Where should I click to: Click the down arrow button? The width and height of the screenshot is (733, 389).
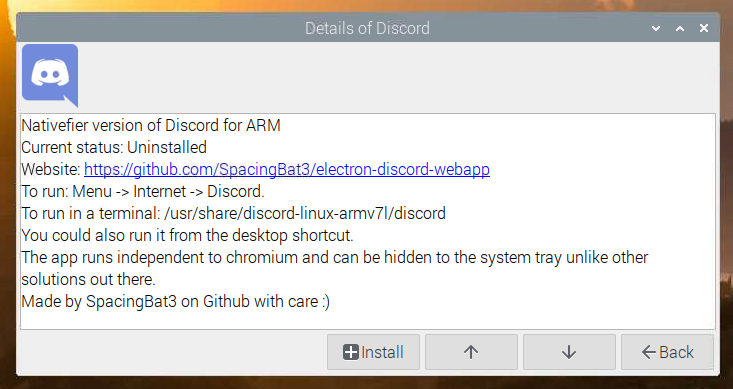pos(569,352)
